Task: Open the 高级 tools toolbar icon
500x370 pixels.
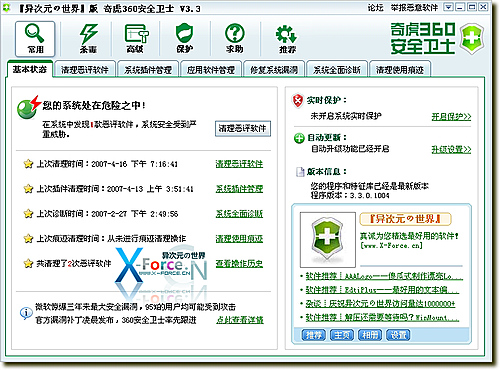Action: point(136,39)
